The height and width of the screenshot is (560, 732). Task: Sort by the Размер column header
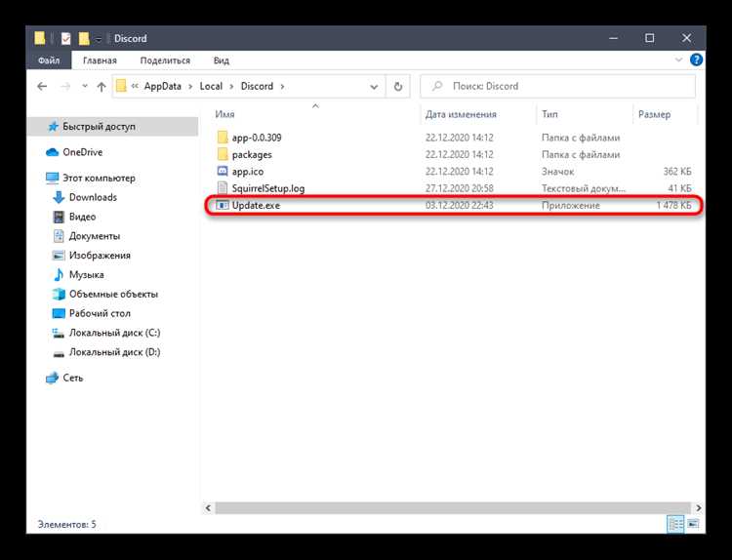[655, 114]
